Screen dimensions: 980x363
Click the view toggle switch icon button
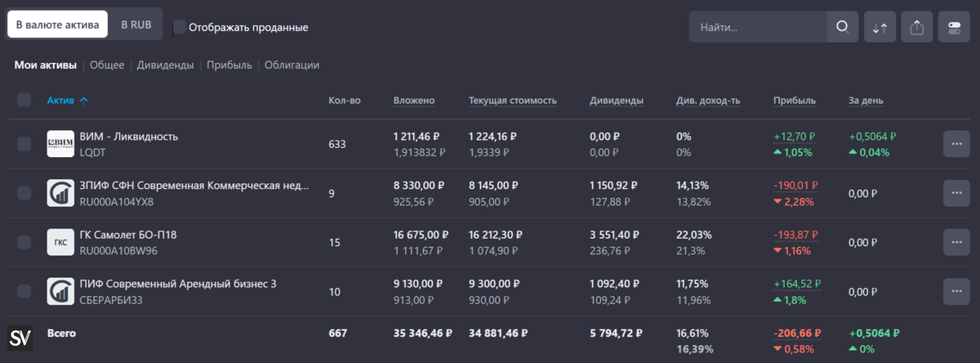click(954, 27)
